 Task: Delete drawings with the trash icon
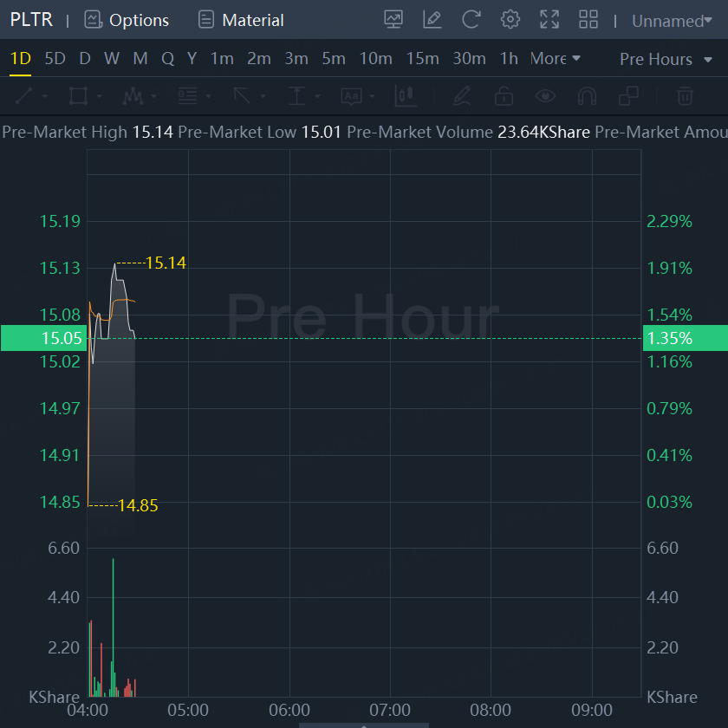click(x=685, y=96)
